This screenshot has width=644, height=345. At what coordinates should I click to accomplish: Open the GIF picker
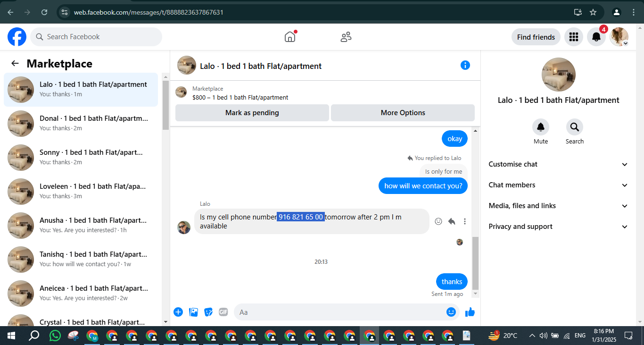[x=223, y=311]
